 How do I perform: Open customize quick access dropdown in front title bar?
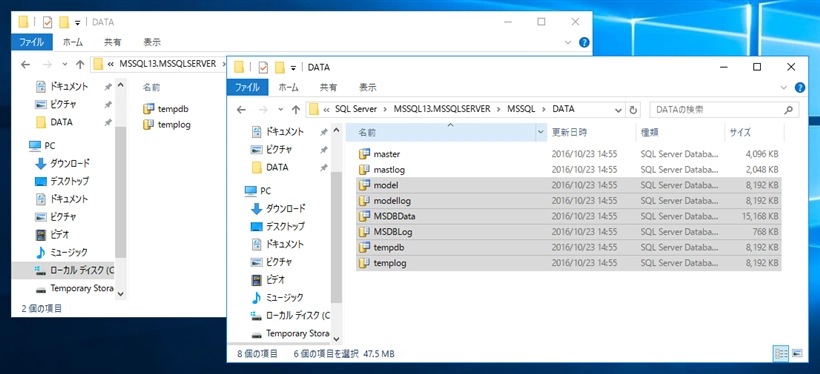click(293, 67)
